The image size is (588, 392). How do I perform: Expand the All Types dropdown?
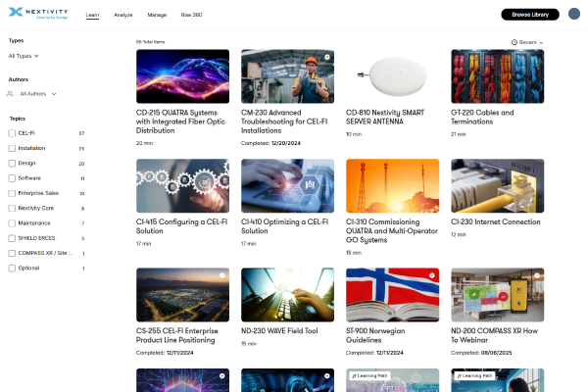pyautogui.click(x=24, y=57)
